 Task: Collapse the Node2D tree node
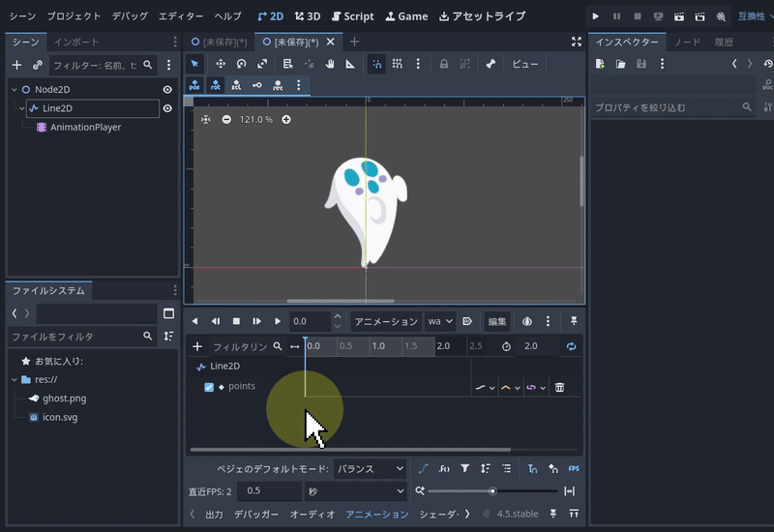15,89
